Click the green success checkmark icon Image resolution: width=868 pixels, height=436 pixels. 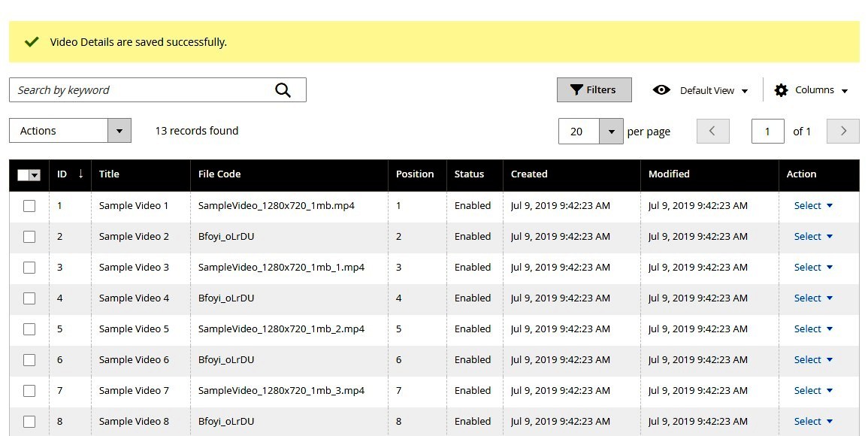32,42
